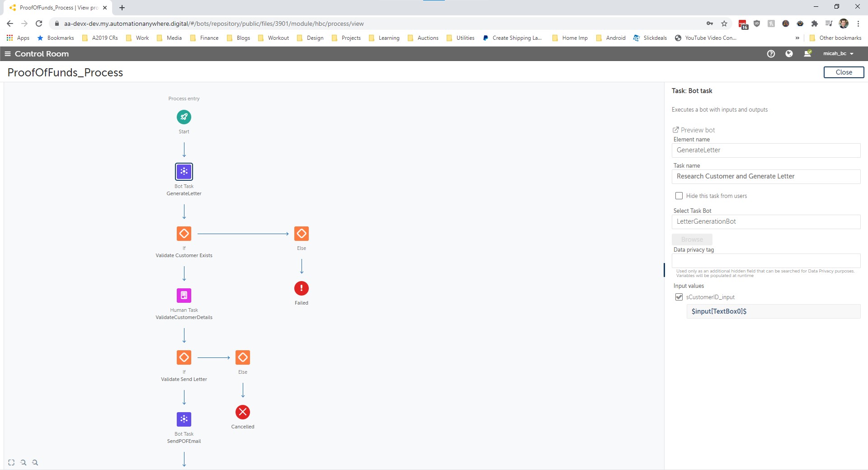Click the Cancelled end node
The width and height of the screenshot is (868, 470).
click(x=243, y=412)
